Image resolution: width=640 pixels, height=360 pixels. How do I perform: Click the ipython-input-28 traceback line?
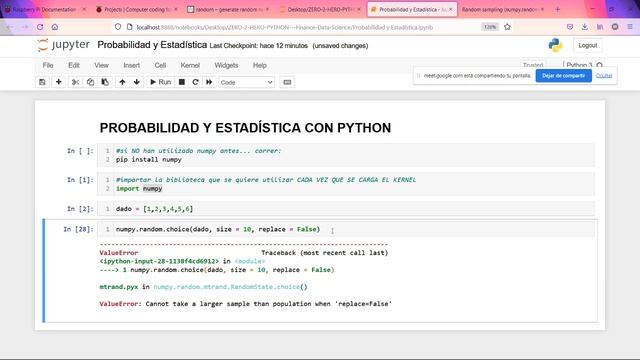pyautogui.click(x=182, y=261)
